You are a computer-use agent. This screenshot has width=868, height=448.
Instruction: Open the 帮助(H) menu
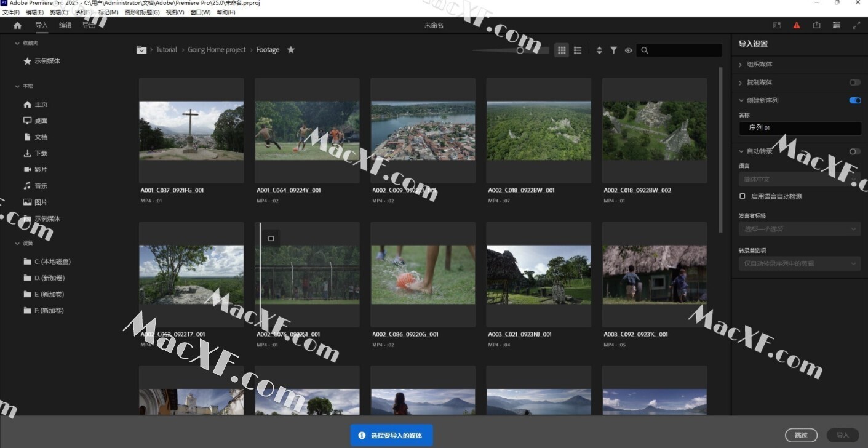pos(226,12)
